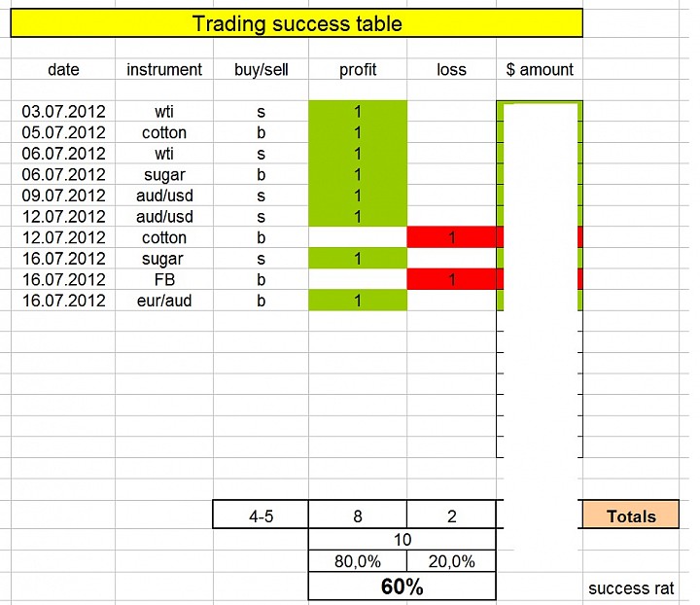700x605 pixels.
Task: Click red loss cell in FB row
Action: 452,279
